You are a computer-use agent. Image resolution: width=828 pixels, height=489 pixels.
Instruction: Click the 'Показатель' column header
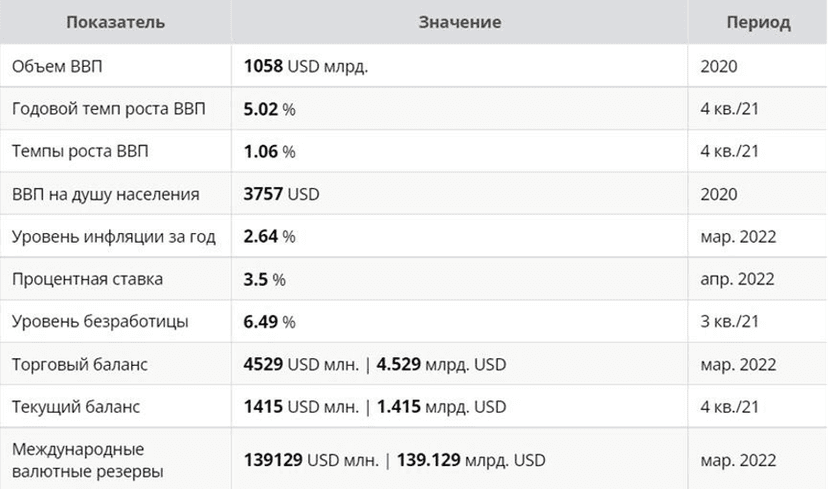pos(115,22)
